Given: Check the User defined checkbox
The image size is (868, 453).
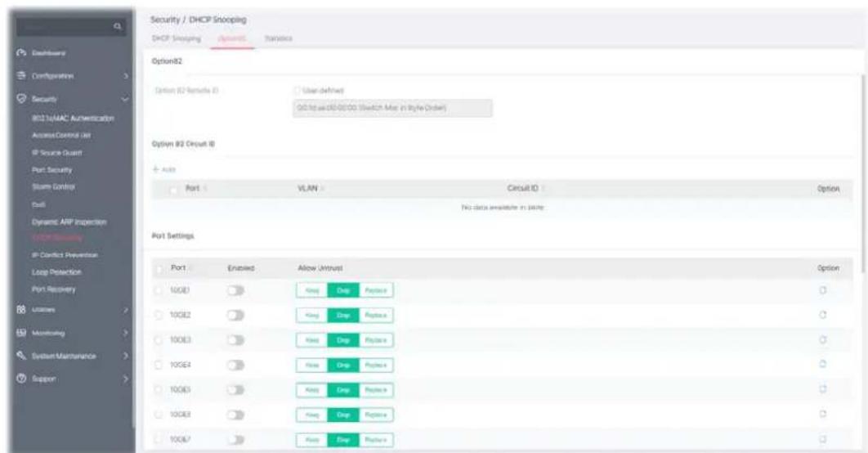Looking at the screenshot, I should pos(297,90).
